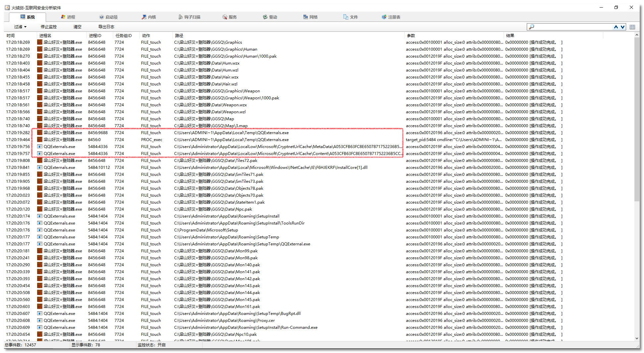Click the Windows flag icon on 进程 tab
644x353 pixels.
63,17
